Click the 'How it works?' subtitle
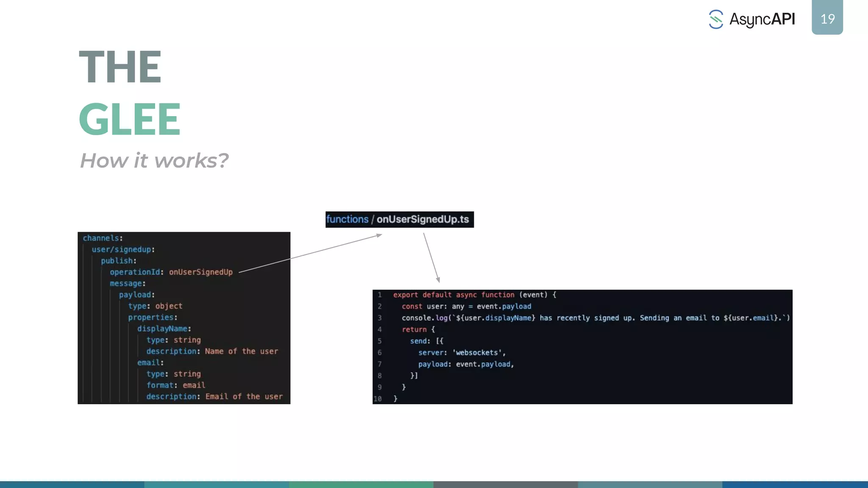Image resolution: width=868 pixels, height=488 pixels. point(154,161)
